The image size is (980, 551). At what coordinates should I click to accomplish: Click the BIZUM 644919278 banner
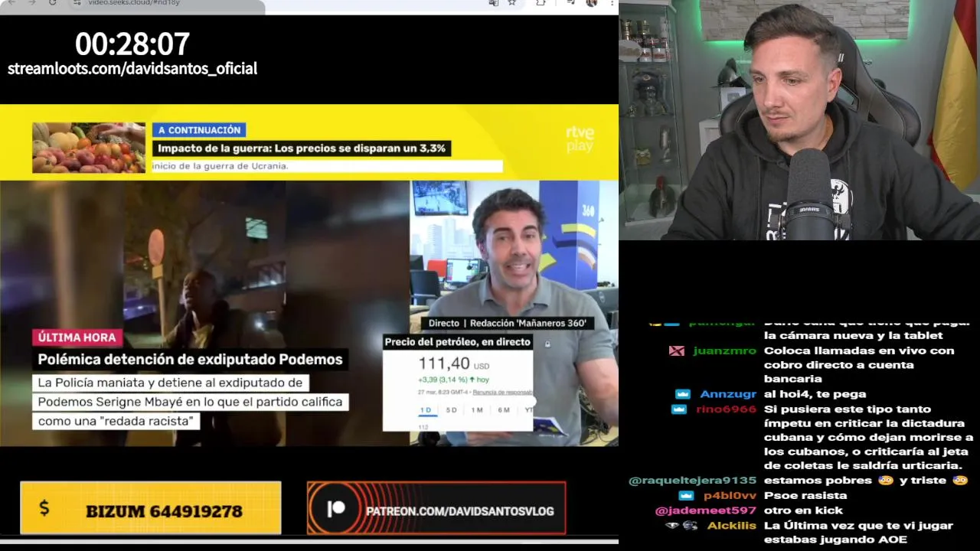point(151,507)
